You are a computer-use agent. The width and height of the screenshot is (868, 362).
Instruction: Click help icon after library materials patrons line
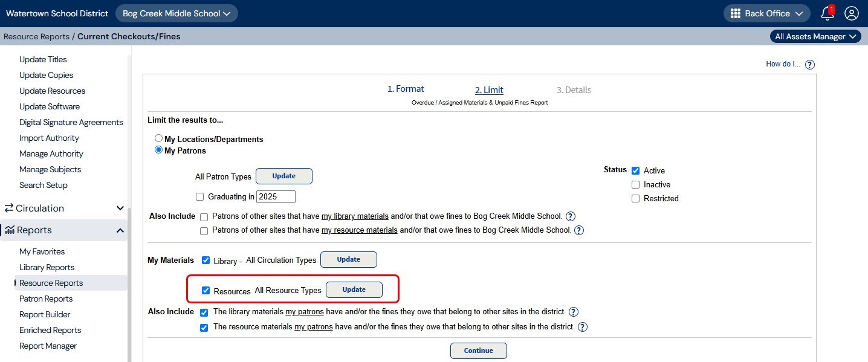570,216
